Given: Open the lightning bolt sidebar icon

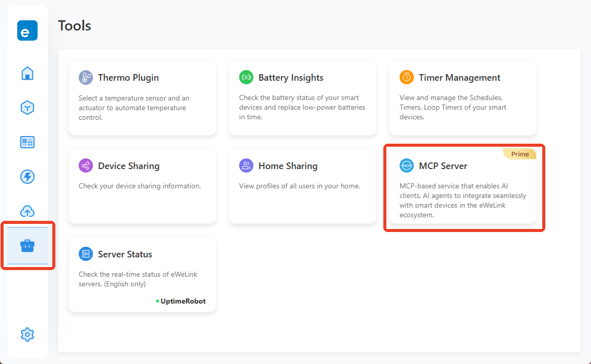Looking at the screenshot, I should tap(27, 177).
